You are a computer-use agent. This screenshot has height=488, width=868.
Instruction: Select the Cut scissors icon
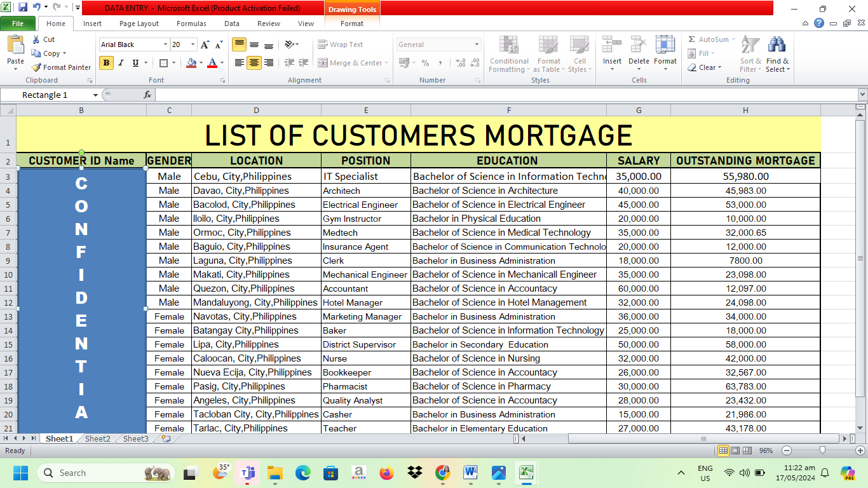(36, 39)
